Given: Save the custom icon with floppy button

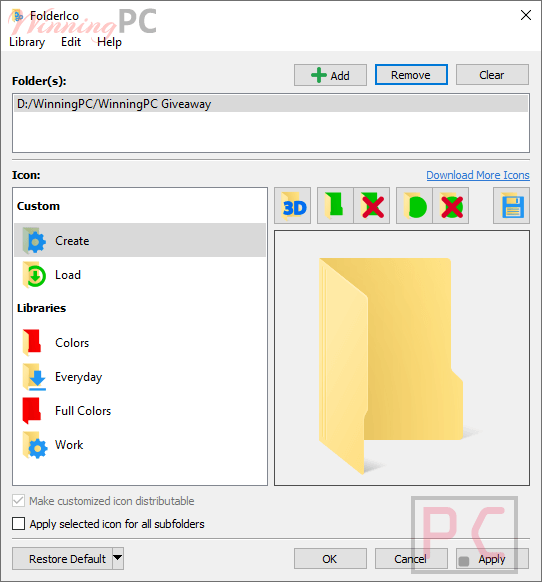Looking at the screenshot, I should click(512, 206).
